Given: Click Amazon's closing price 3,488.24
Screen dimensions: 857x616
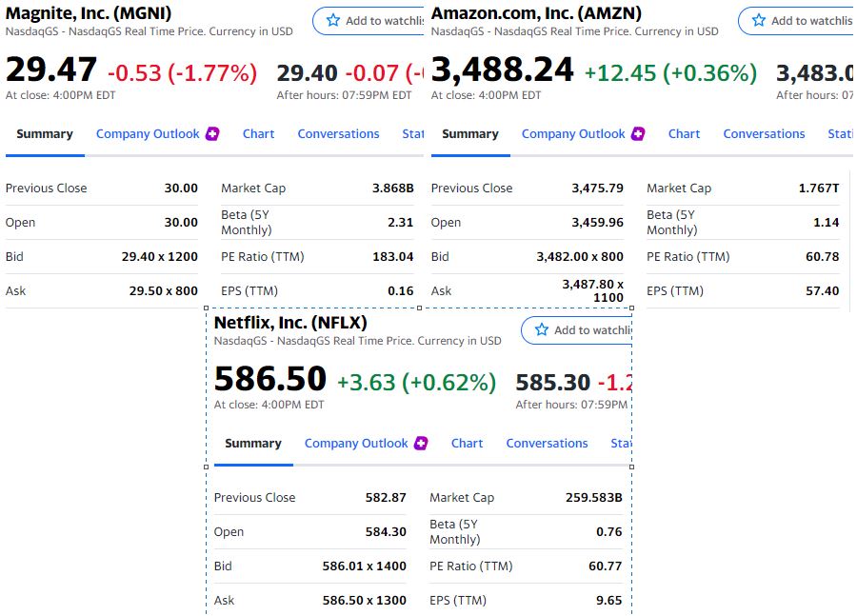Looking at the screenshot, I should [502, 70].
